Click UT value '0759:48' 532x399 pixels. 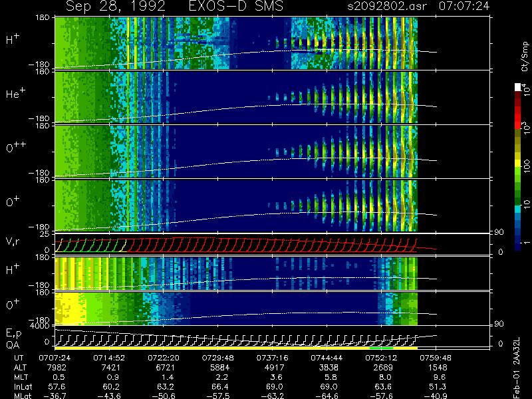(436, 358)
